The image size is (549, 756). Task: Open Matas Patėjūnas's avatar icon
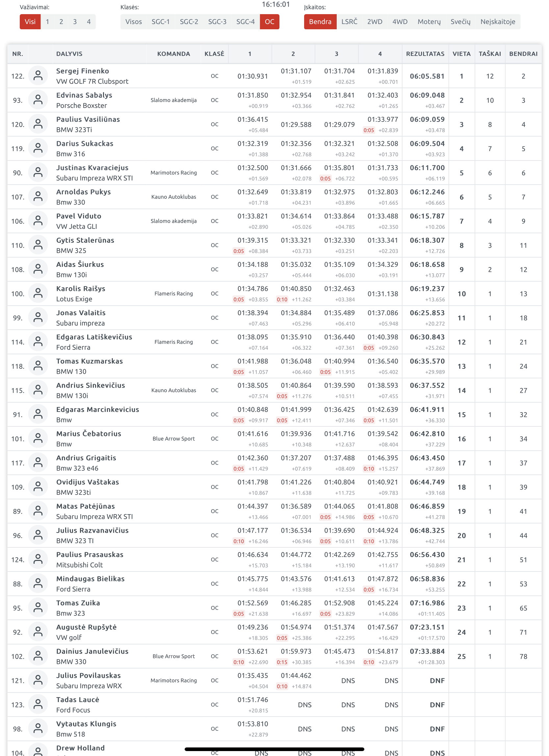[39, 511]
